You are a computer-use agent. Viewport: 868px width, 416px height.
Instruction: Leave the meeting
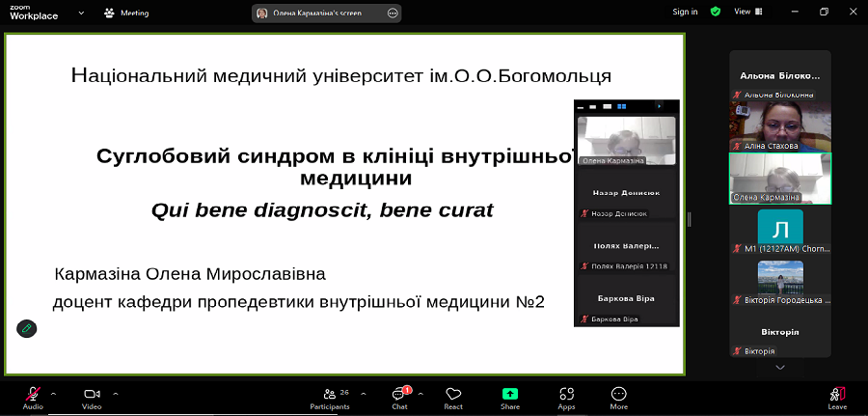click(x=837, y=395)
